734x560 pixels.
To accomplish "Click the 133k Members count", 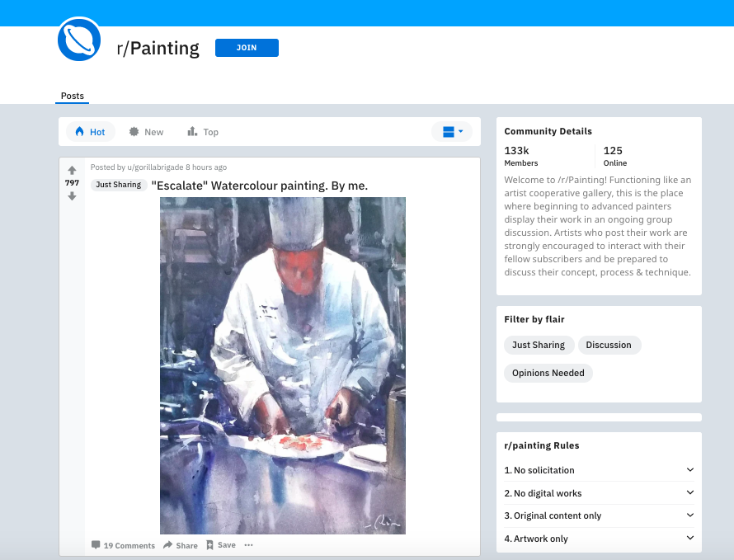I will pyautogui.click(x=521, y=156).
